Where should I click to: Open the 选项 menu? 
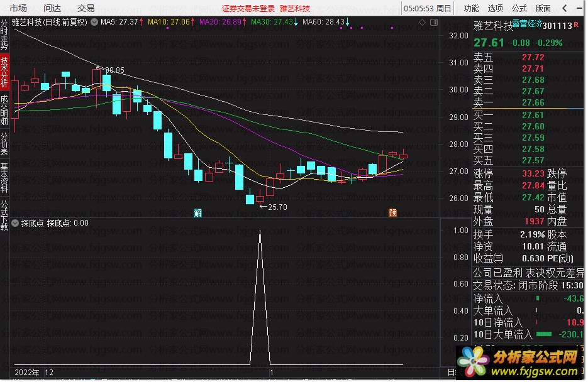click(x=495, y=8)
